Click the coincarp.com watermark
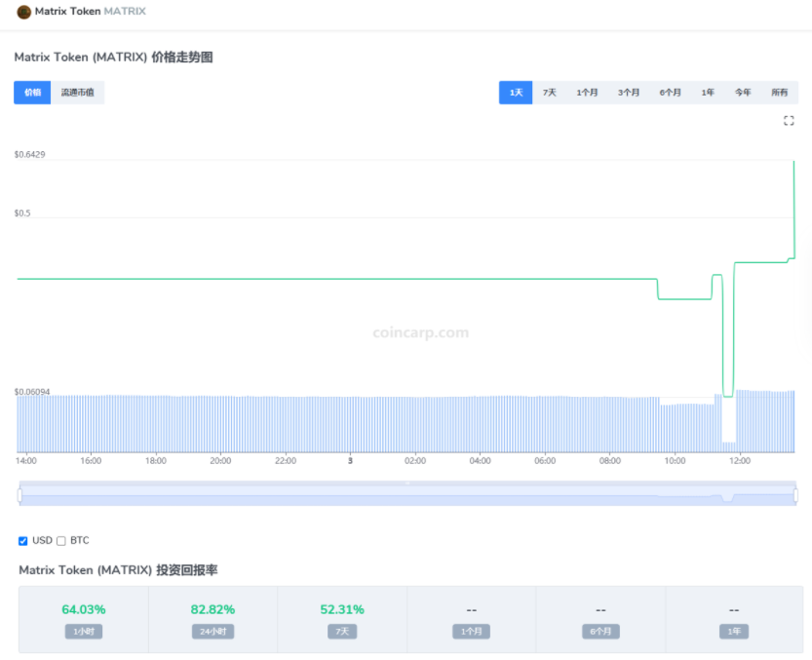 pos(420,332)
